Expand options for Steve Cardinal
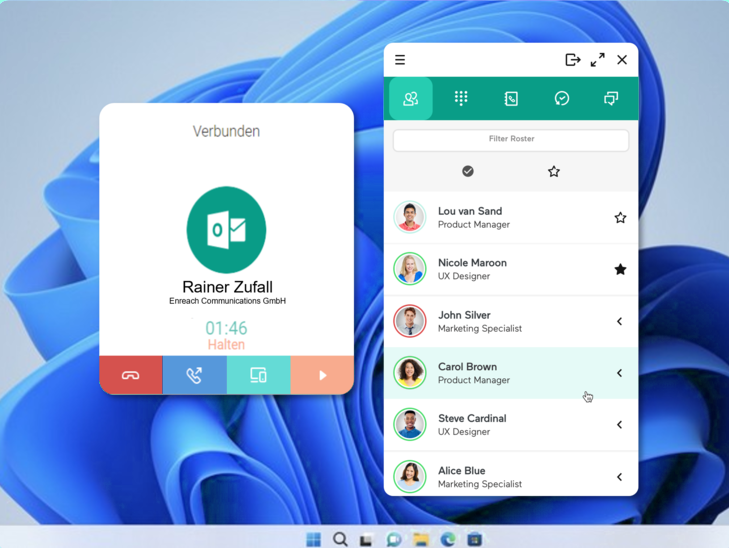 (620, 424)
